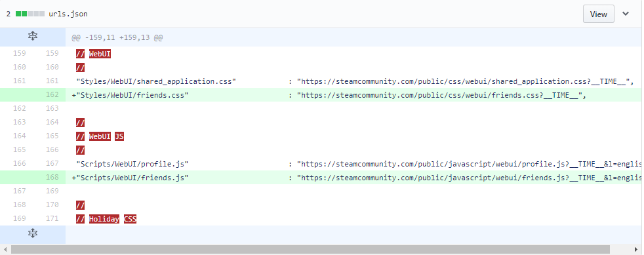The image size is (644, 255).
Task: Expand hidden lines above line 159
Action: 32,37
